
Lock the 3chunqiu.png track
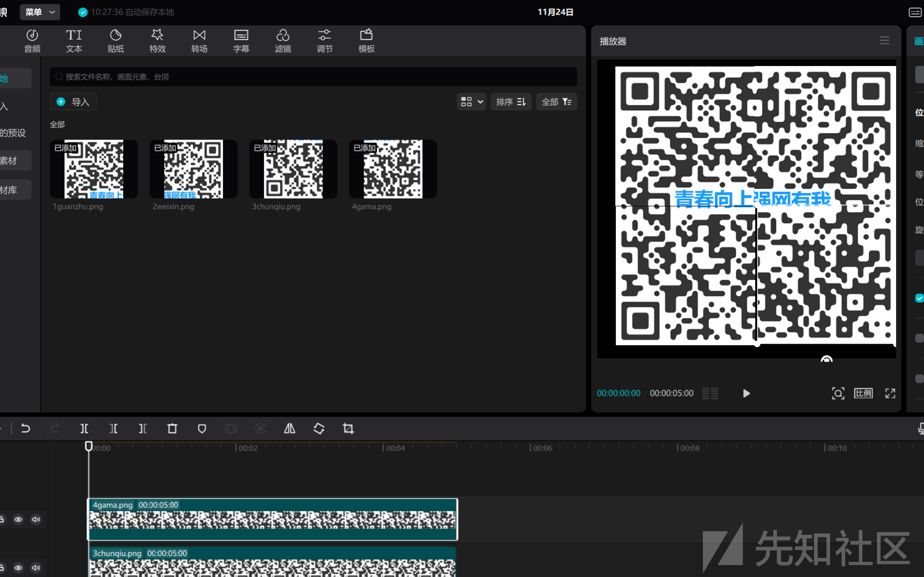pyautogui.click(x=2, y=568)
